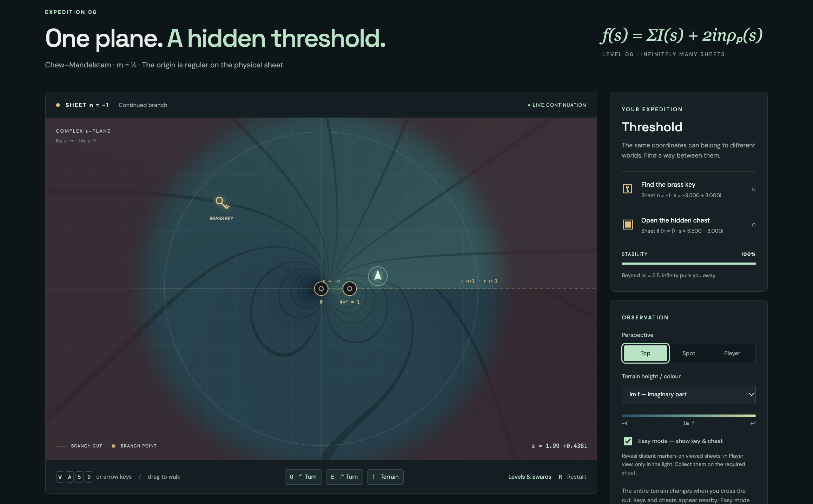Click the Continued branch label

[143, 105]
